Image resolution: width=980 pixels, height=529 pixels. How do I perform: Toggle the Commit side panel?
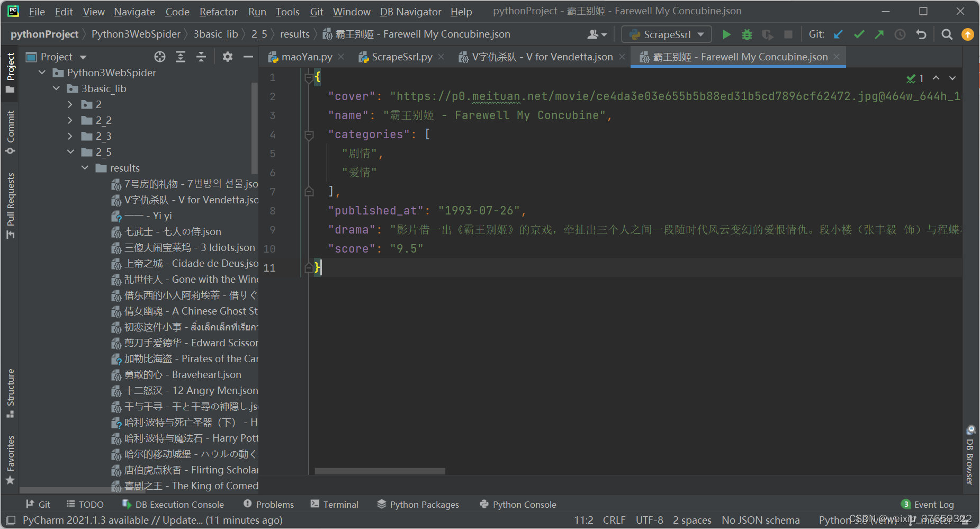click(x=10, y=132)
